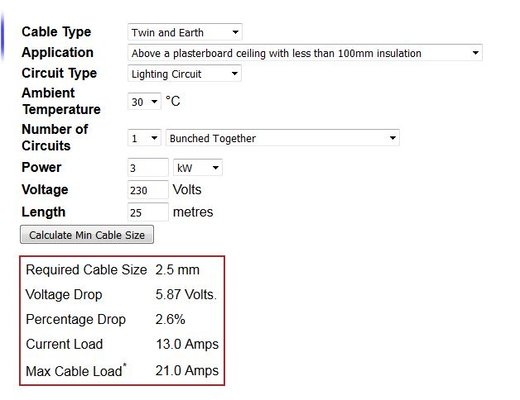This screenshot has height=400, width=520.
Task: Click the Cable Type dropdown arrow
Action: click(x=235, y=32)
